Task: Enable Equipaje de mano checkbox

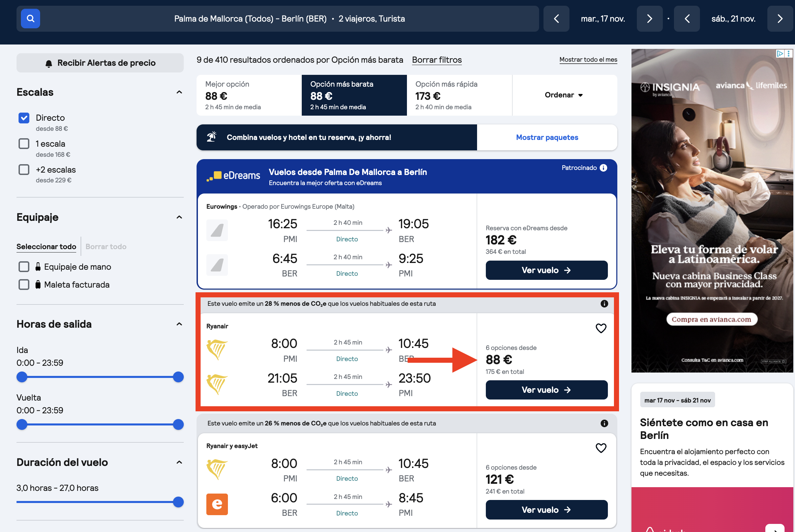Action: [x=24, y=267]
